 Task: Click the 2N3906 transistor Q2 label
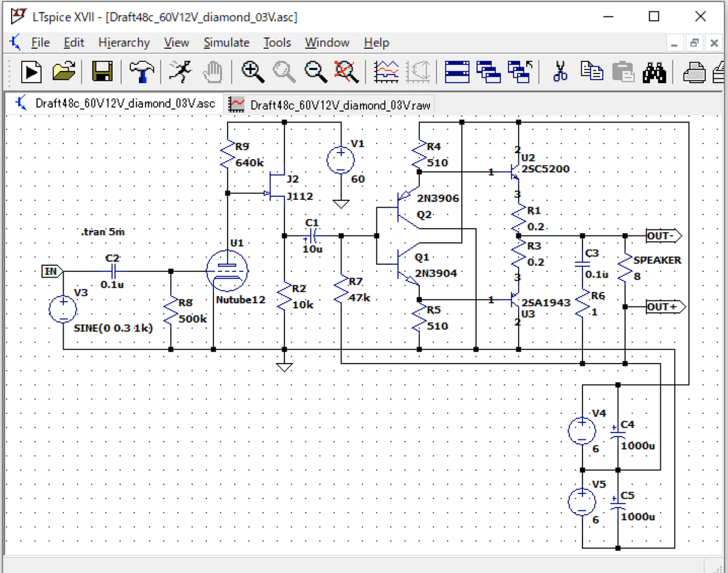(x=439, y=198)
